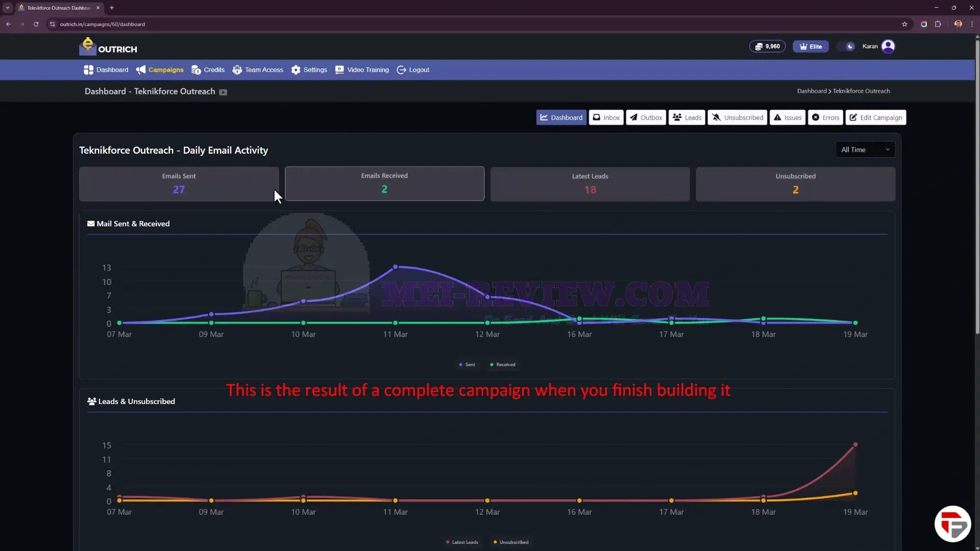Click the Emails Received card
Screen dimensions: 980x551
(x=385, y=183)
